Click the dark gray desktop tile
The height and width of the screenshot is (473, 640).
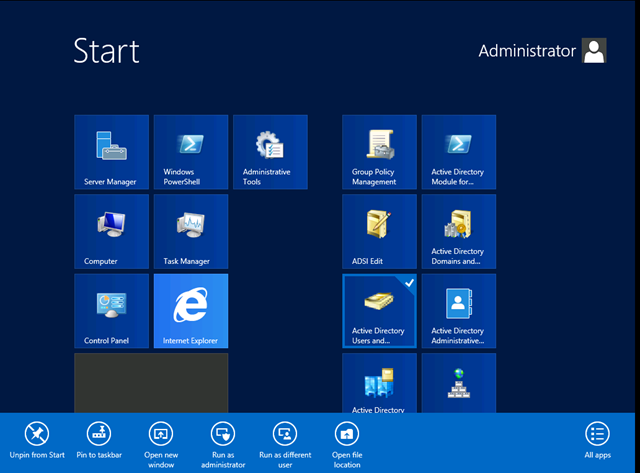click(151, 383)
